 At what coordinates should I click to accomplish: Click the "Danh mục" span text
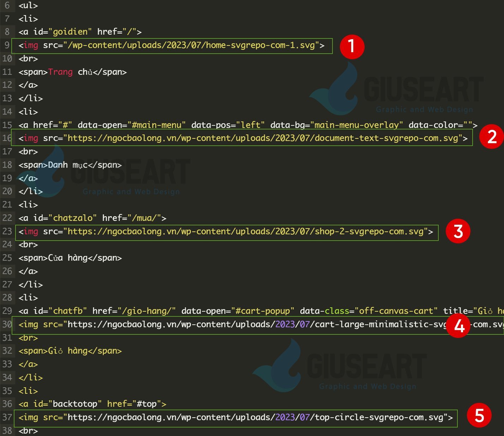pyautogui.click(x=68, y=165)
